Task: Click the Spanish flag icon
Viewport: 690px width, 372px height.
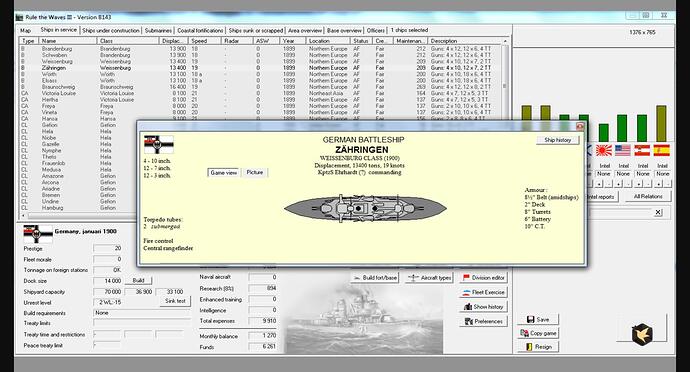Action: (661, 151)
